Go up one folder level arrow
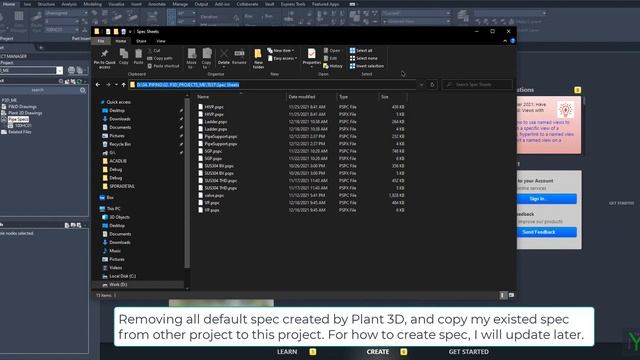 (x=124, y=85)
